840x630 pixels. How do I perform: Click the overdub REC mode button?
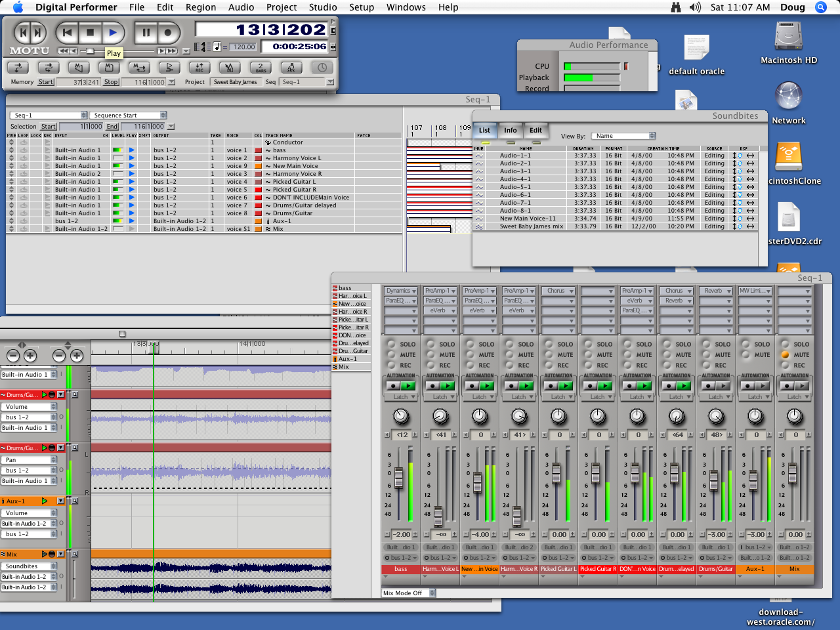point(199,68)
